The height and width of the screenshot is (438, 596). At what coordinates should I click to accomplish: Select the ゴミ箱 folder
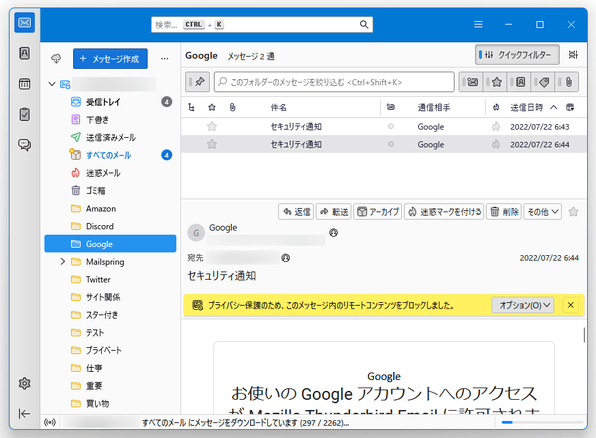(110, 190)
